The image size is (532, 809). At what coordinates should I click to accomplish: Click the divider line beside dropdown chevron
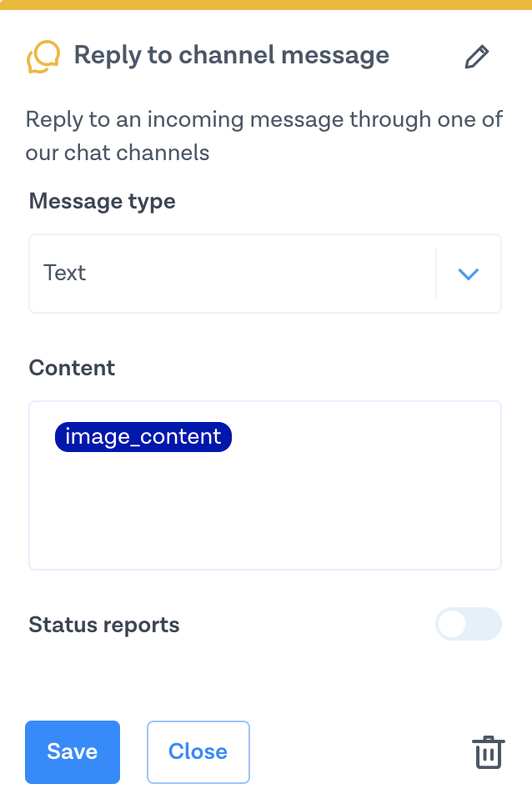[436, 274]
